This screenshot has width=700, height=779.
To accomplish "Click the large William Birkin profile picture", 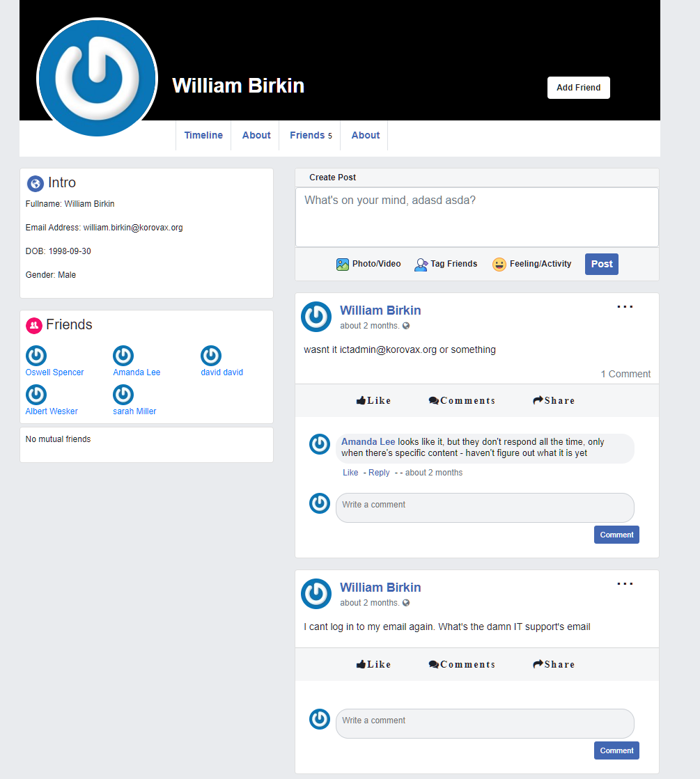I will [98, 77].
